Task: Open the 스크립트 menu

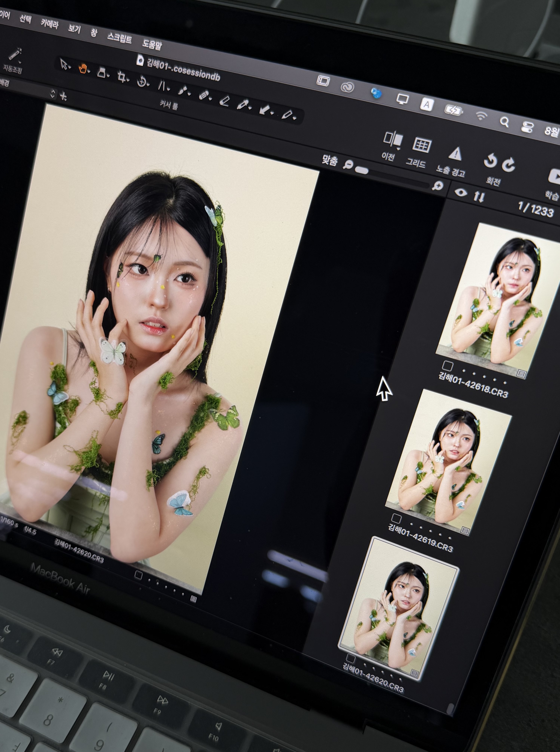Action: 119,38
